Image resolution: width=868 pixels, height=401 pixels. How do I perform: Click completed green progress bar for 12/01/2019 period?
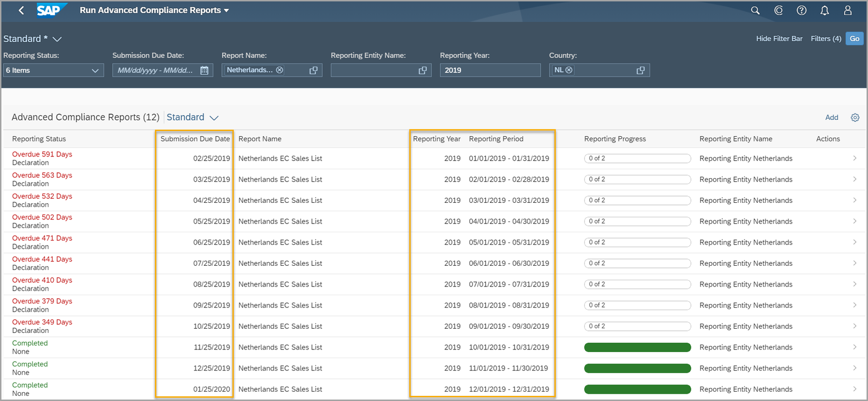point(638,389)
